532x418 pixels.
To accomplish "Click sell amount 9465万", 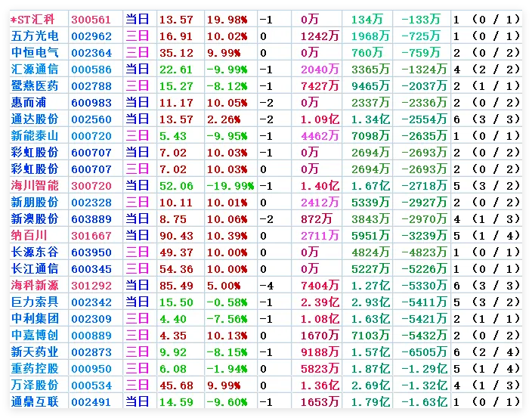I will click(370, 86).
